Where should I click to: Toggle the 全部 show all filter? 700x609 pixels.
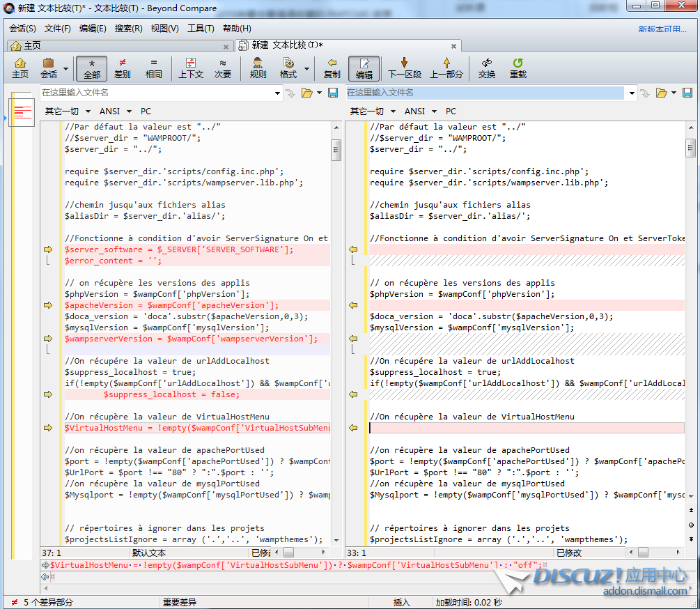pyautogui.click(x=91, y=68)
